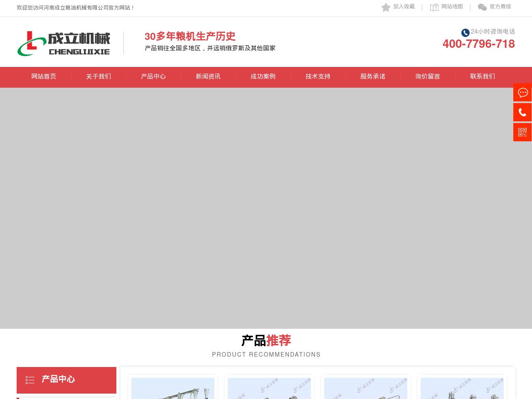Click 加入收藏 link

[x=404, y=7]
